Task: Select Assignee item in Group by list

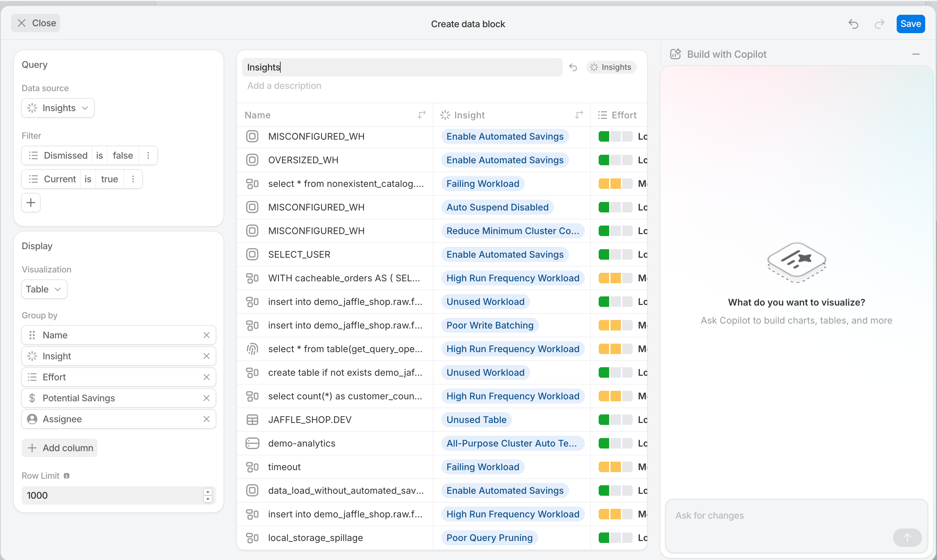Action: click(118, 419)
